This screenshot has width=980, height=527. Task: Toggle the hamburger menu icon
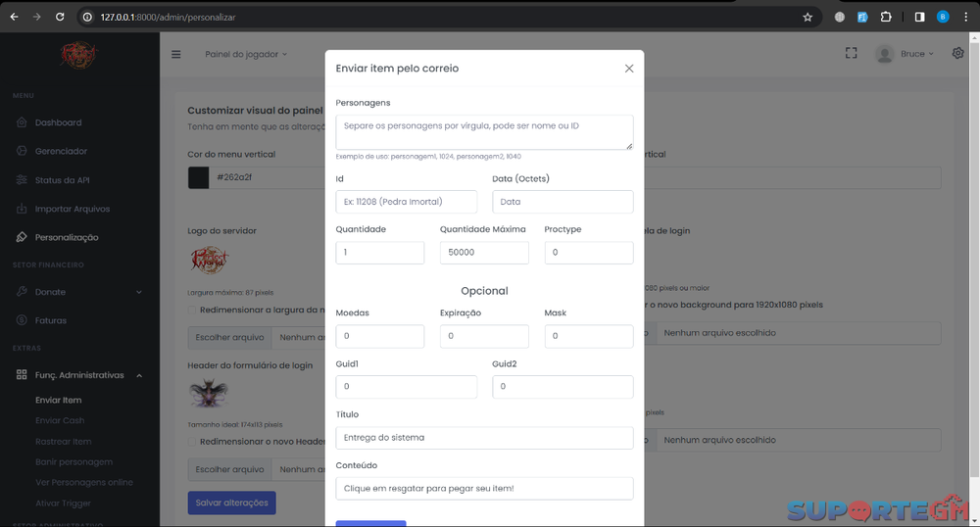[x=176, y=54]
